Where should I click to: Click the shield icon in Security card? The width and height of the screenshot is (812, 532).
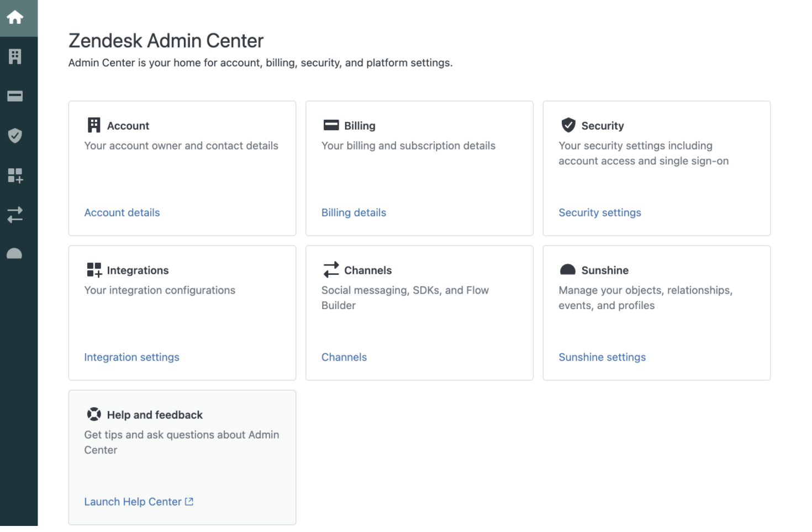click(568, 125)
